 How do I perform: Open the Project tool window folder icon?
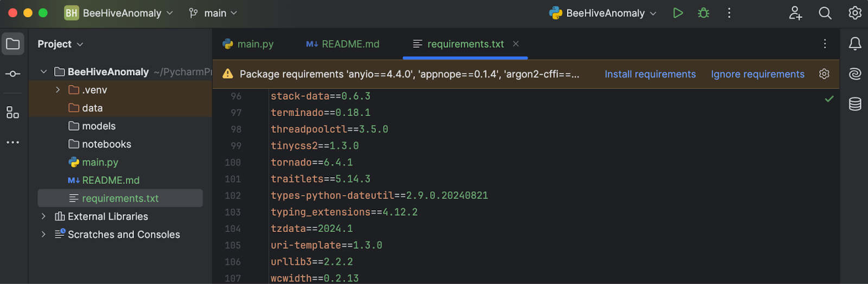12,44
